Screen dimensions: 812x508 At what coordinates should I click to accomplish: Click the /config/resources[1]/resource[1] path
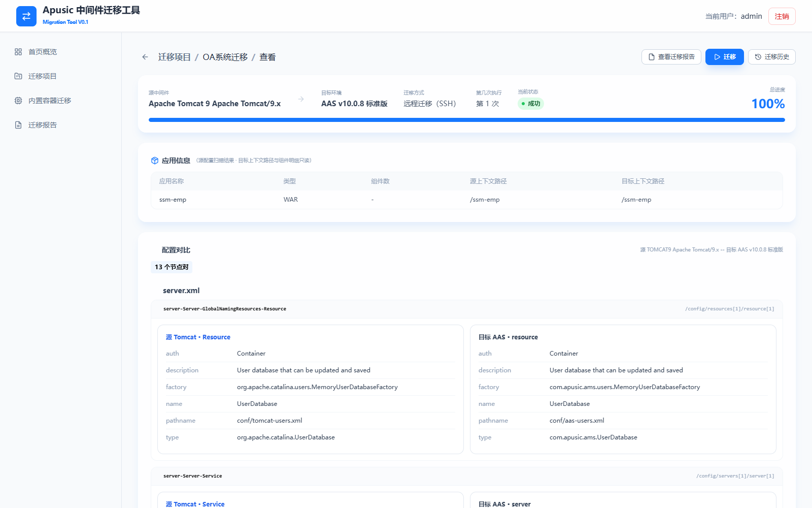[730, 309]
